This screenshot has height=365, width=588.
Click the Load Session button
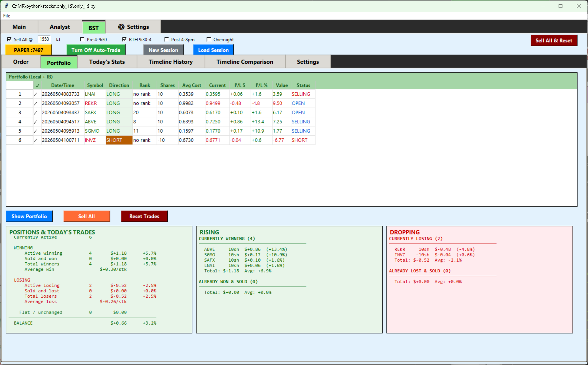click(x=213, y=50)
